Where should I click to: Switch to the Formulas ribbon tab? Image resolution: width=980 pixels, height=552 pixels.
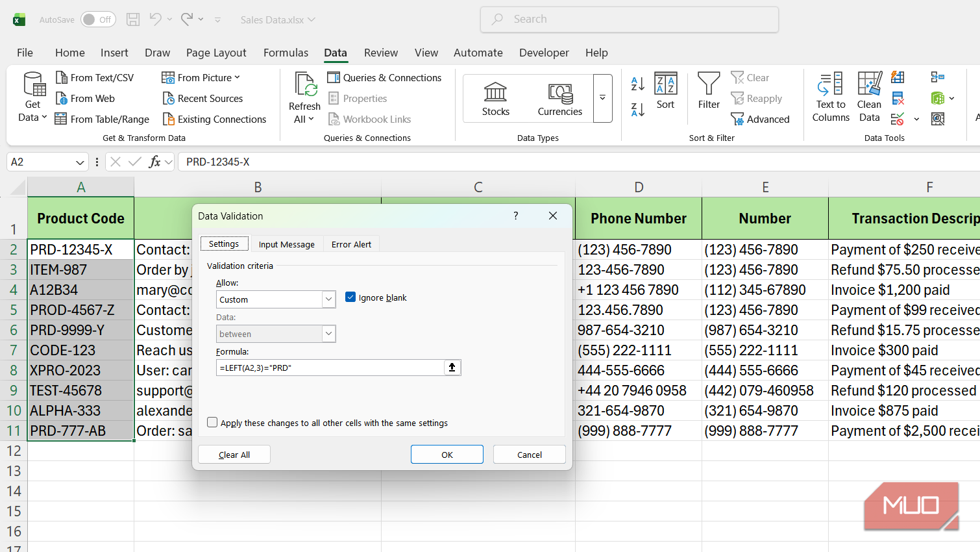pos(286,53)
